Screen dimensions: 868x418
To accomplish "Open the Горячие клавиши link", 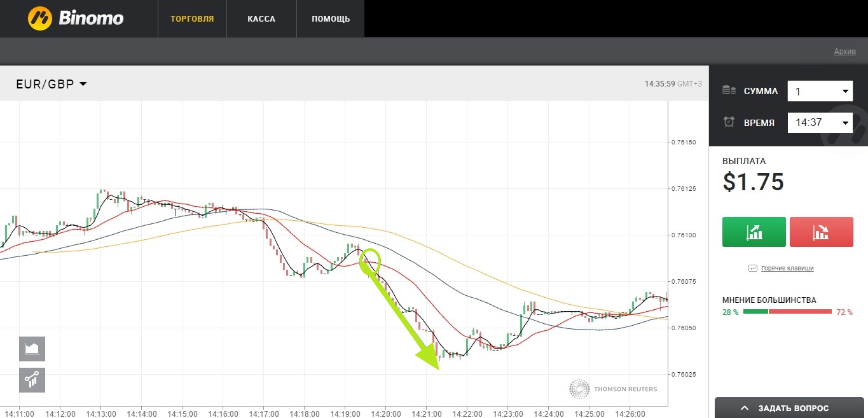I will (787, 268).
